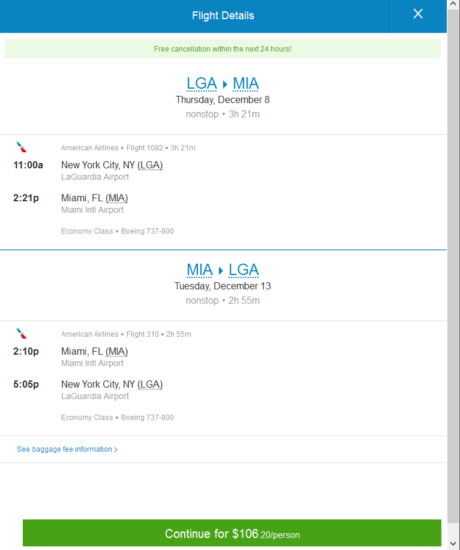The image size is (460, 550).
Task: Open MIA airport code in return header
Action: click(199, 270)
